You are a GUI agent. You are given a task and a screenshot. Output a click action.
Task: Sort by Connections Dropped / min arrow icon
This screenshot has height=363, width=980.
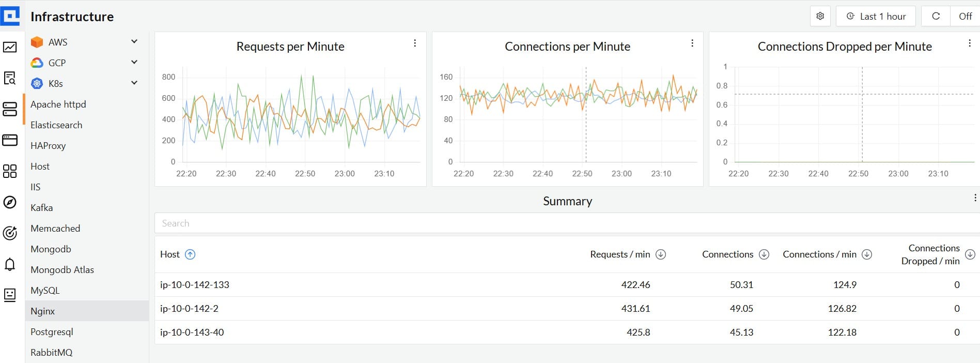(970, 254)
